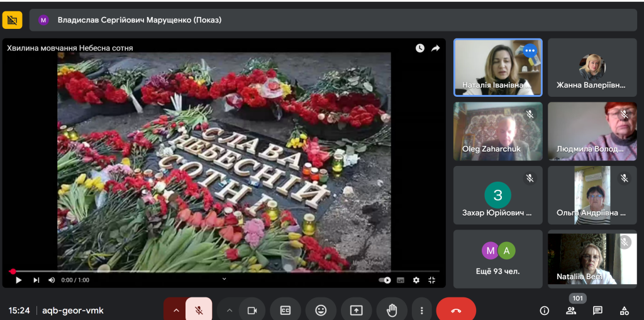Play the YouTube video
644x320 pixels.
click(x=19, y=280)
